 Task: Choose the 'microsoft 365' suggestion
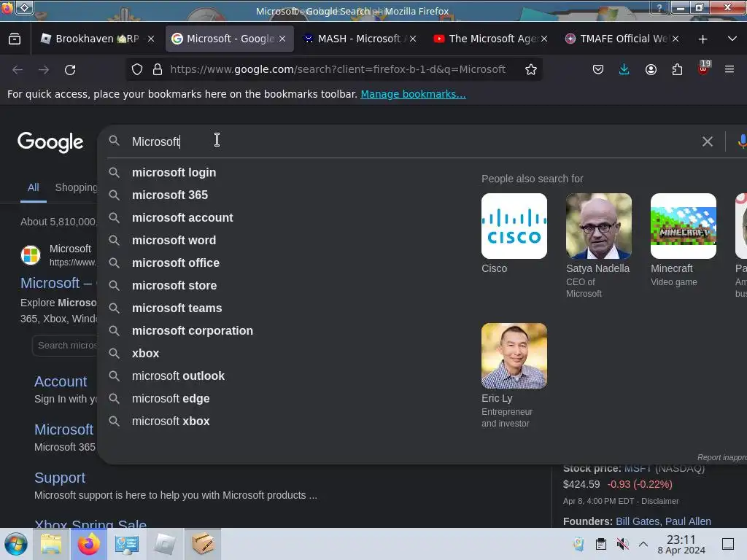coord(169,195)
